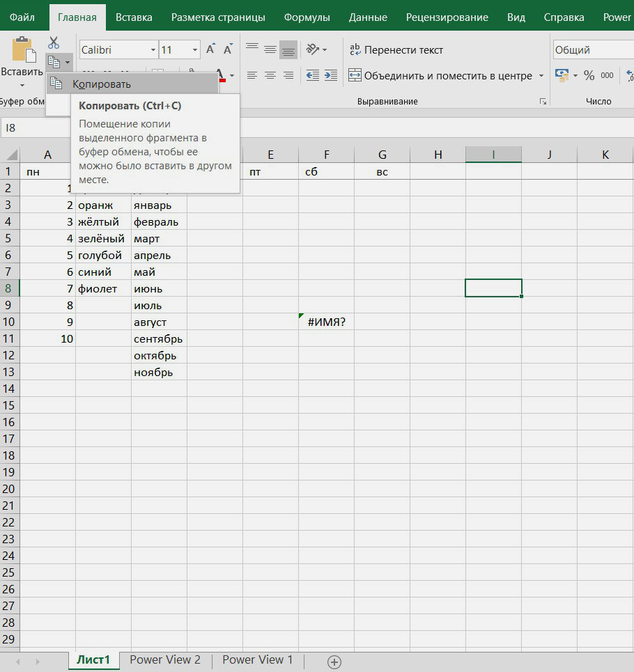
Task: Toggle center horizontal alignment
Action: click(x=270, y=75)
